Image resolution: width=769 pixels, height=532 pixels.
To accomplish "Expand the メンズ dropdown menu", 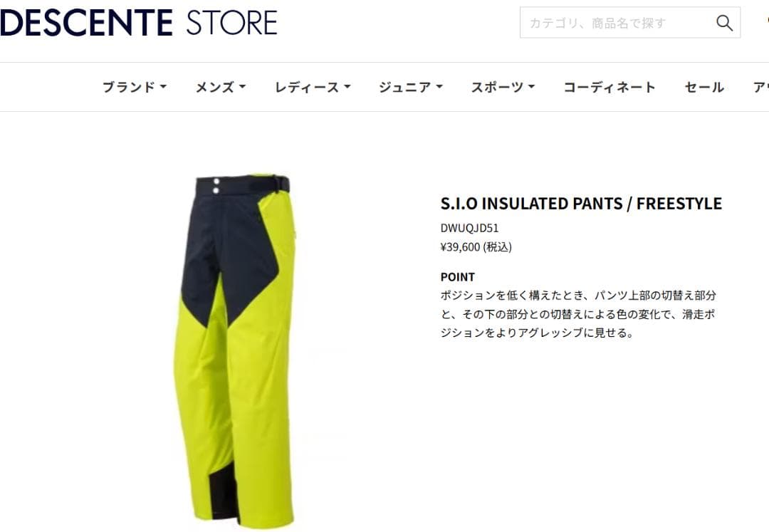I will point(220,88).
